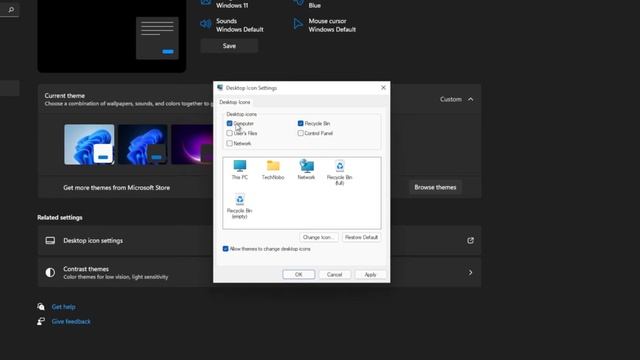This screenshot has height=360, width=640.
Task: Click the Sounds speaker icon
Action: (206, 24)
